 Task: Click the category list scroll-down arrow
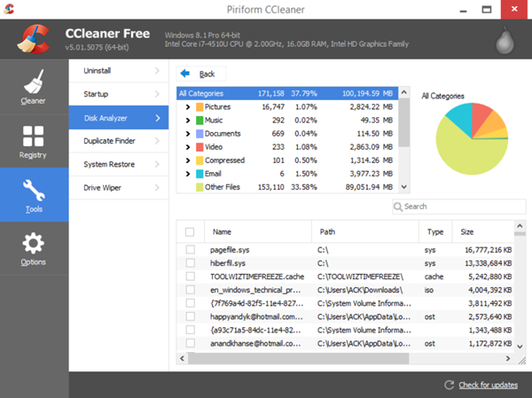tap(403, 187)
